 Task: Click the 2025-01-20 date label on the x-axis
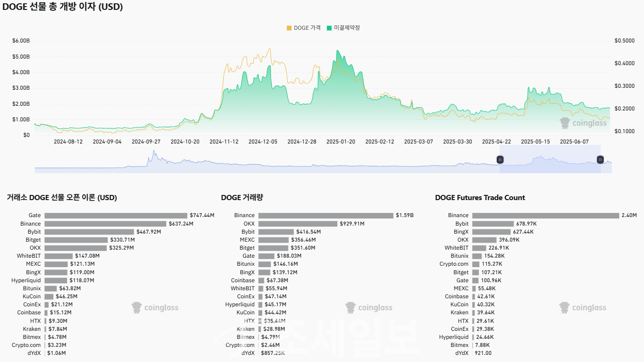pyautogui.click(x=341, y=142)
